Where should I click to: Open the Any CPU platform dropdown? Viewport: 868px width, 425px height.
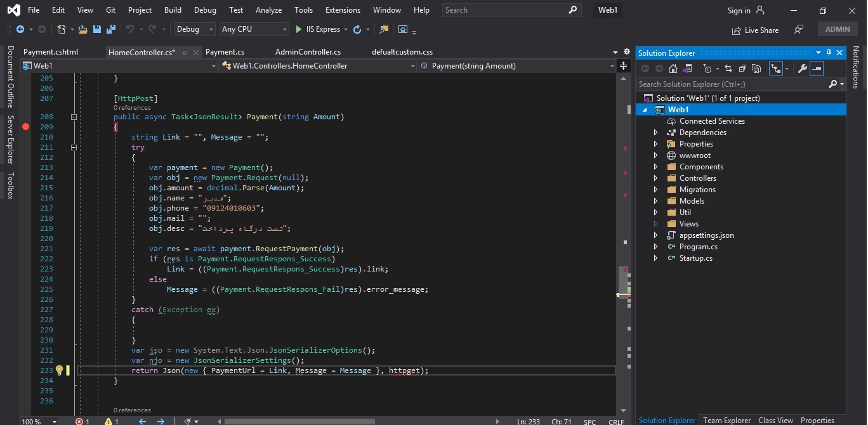pyautogui.click(x=254, y=29)
